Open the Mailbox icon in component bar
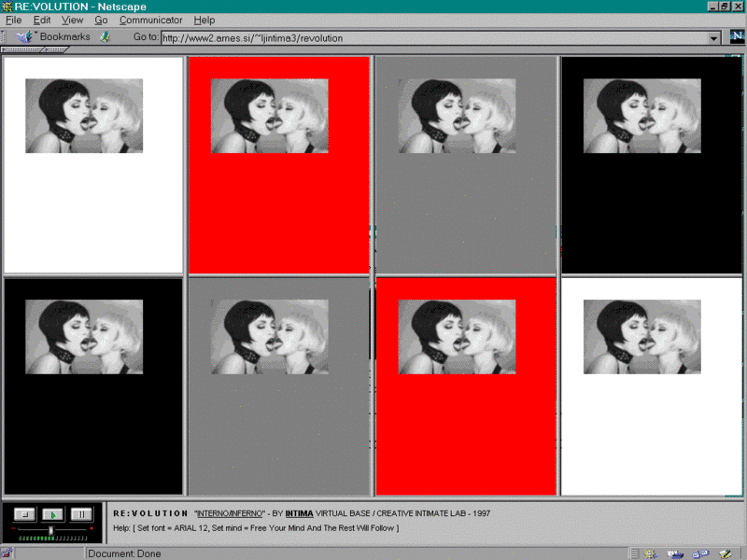 pos(675,553)
